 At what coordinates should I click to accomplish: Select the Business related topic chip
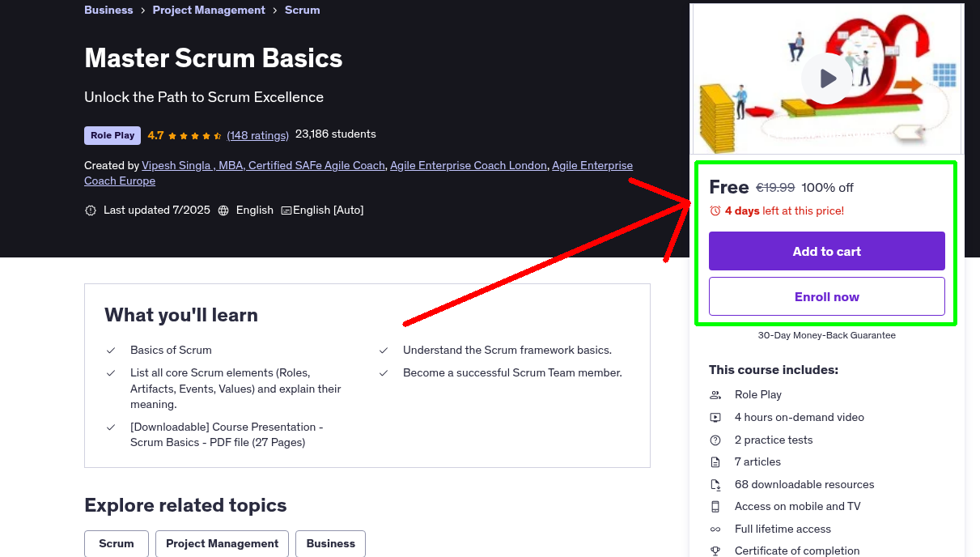tap(330, 543)
